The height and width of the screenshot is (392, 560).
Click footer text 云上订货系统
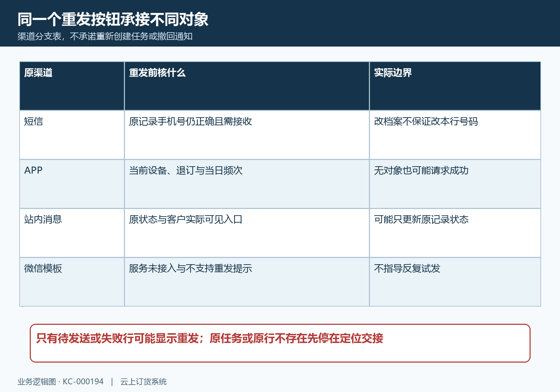[x=143, y=381]
